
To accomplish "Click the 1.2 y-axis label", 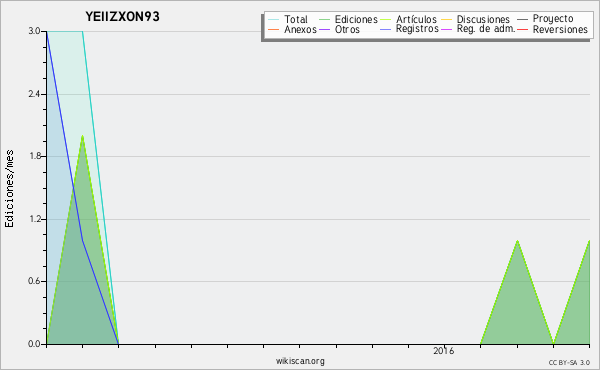I will [x=34, y=219].
